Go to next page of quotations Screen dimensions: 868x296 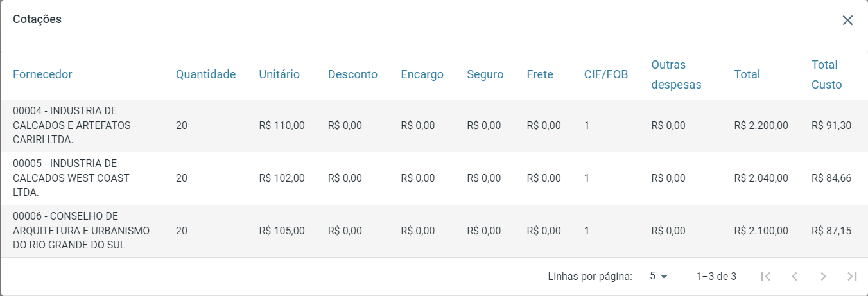[x=823, y=277]
